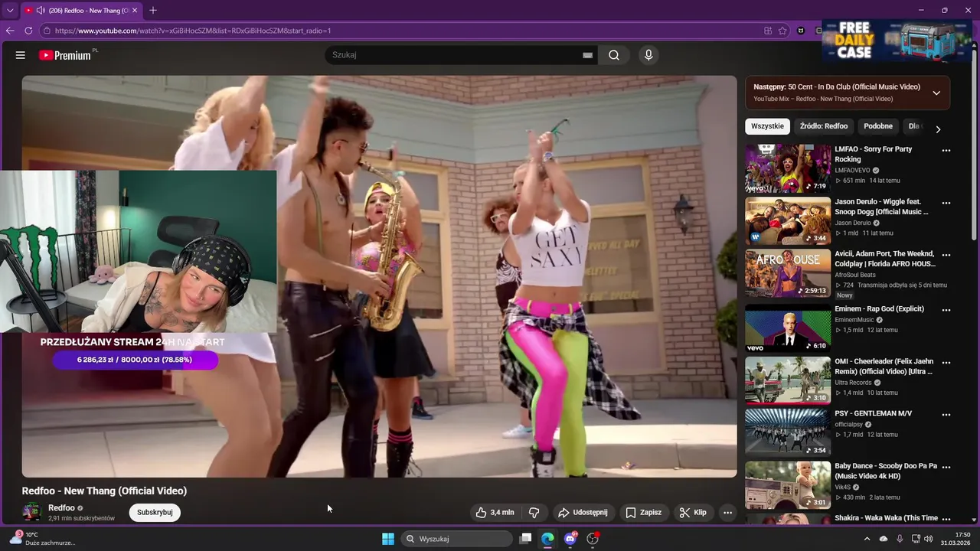Click the stream donation goal progress bar
The width and height of the screenshot is (980, 551).
click(135, 360)
